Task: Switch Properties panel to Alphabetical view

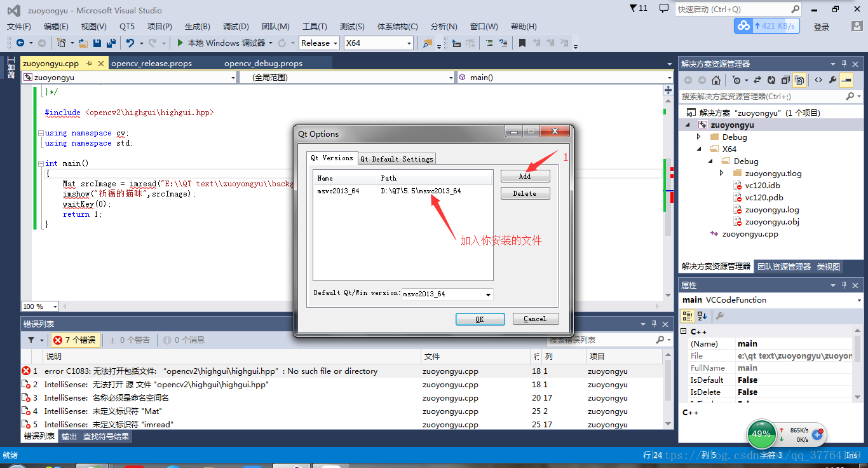Action: pos(702,315)
